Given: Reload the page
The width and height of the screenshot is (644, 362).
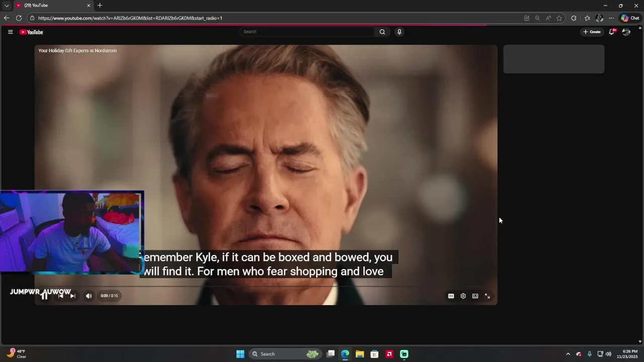Looking at the screenshot, I should (19, 18).
